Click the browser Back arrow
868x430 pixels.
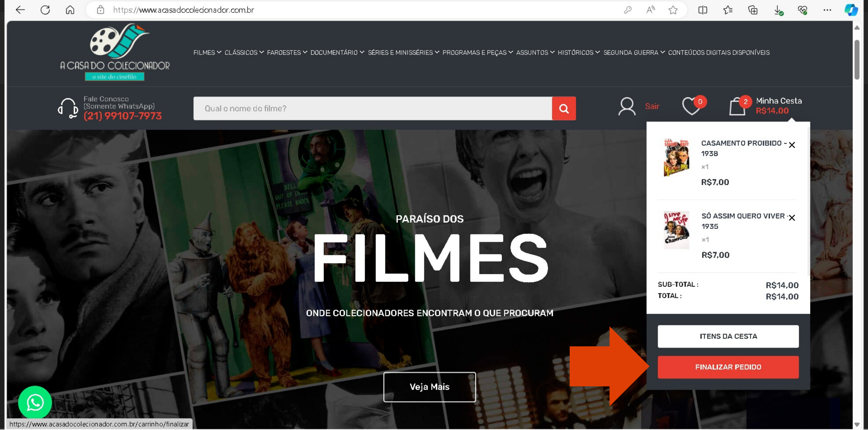(x=20, y=10)
